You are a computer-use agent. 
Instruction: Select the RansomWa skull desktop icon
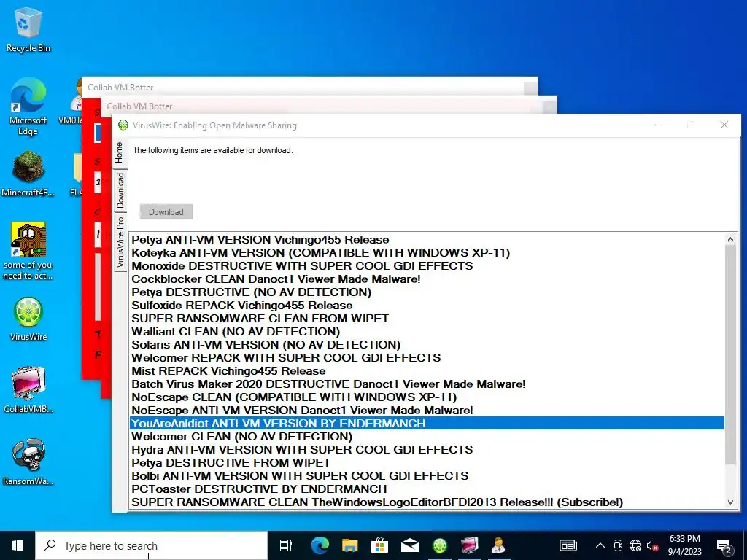point(28,462)
